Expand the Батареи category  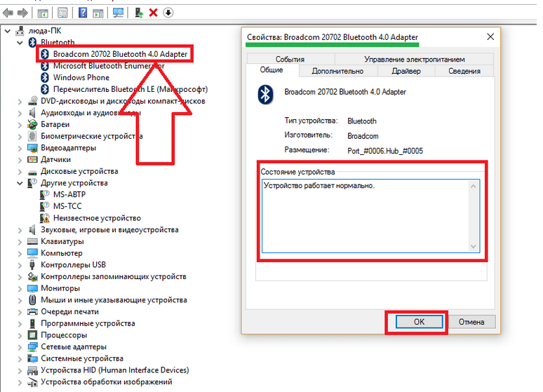click(x=20, y=125)
